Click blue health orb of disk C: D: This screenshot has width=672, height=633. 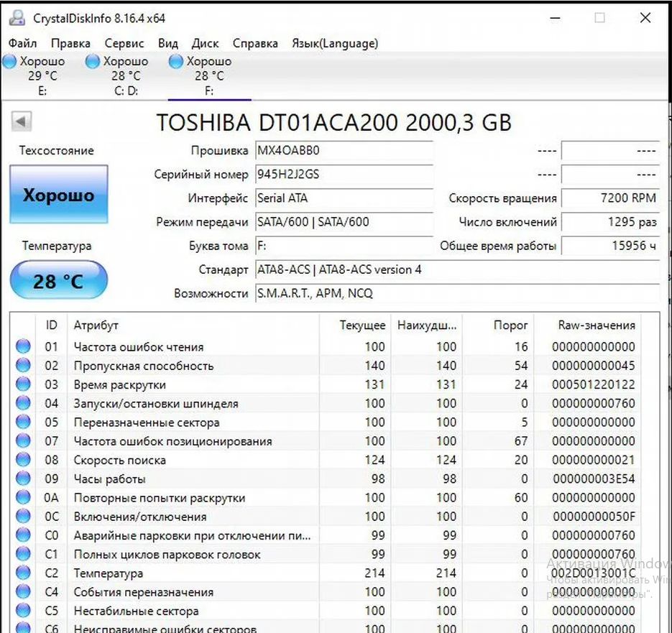(92, 62)
